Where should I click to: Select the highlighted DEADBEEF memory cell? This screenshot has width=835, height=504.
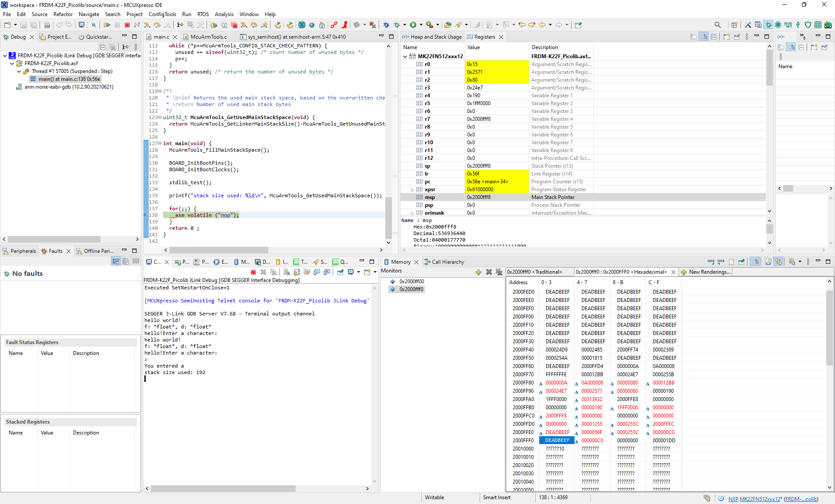557,440
